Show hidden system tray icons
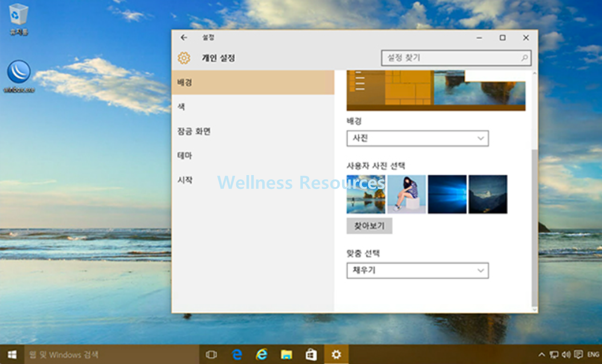Screen dimensions: 602x364 542,354
